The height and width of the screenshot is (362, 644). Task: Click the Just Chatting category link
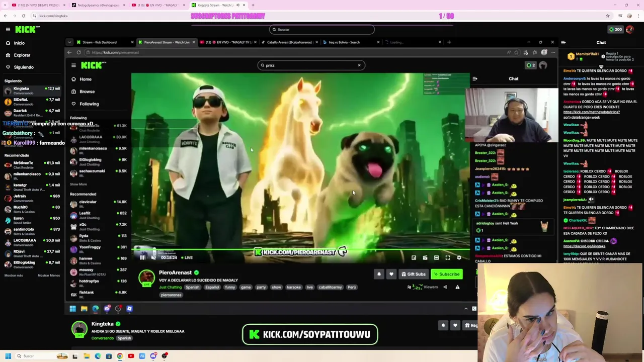pos(170,287)
